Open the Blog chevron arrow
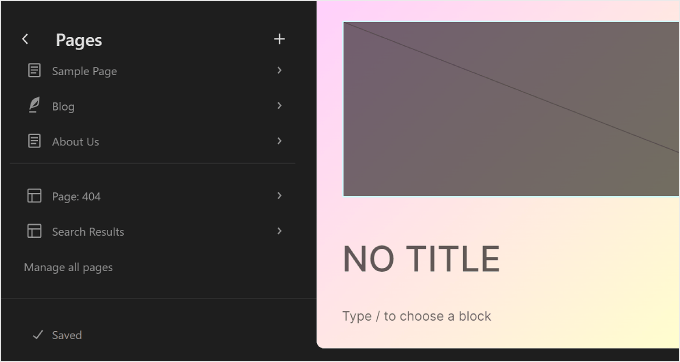 [x=280, y=106]
